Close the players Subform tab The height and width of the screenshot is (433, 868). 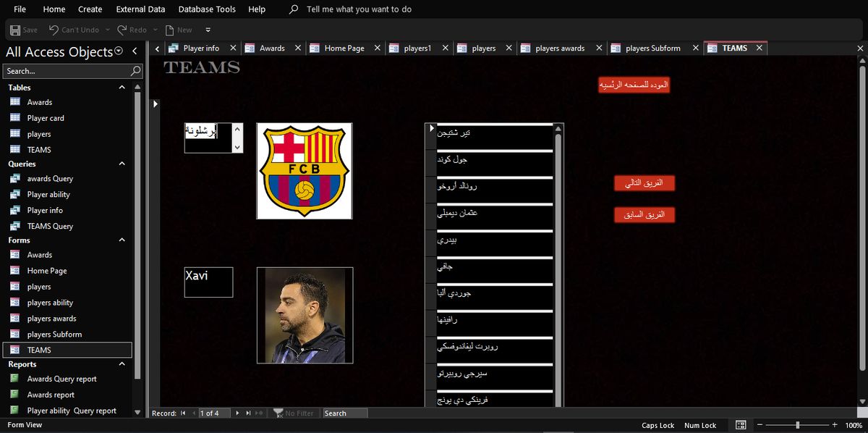click(x=695, y=48)
